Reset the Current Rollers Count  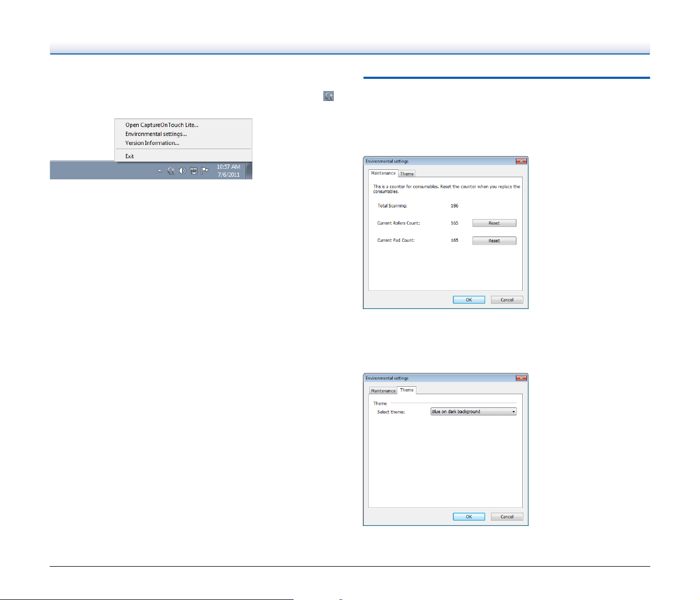(x=494, y=223)
